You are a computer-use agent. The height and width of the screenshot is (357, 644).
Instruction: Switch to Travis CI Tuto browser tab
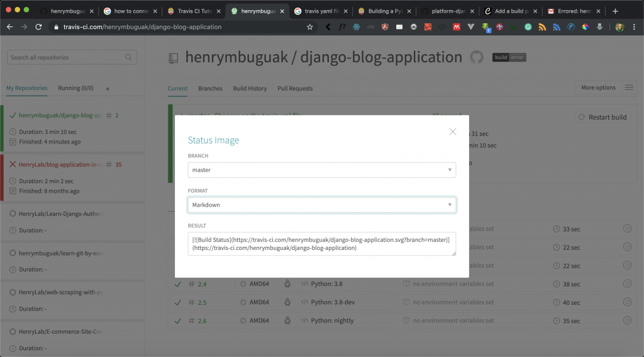194,11
